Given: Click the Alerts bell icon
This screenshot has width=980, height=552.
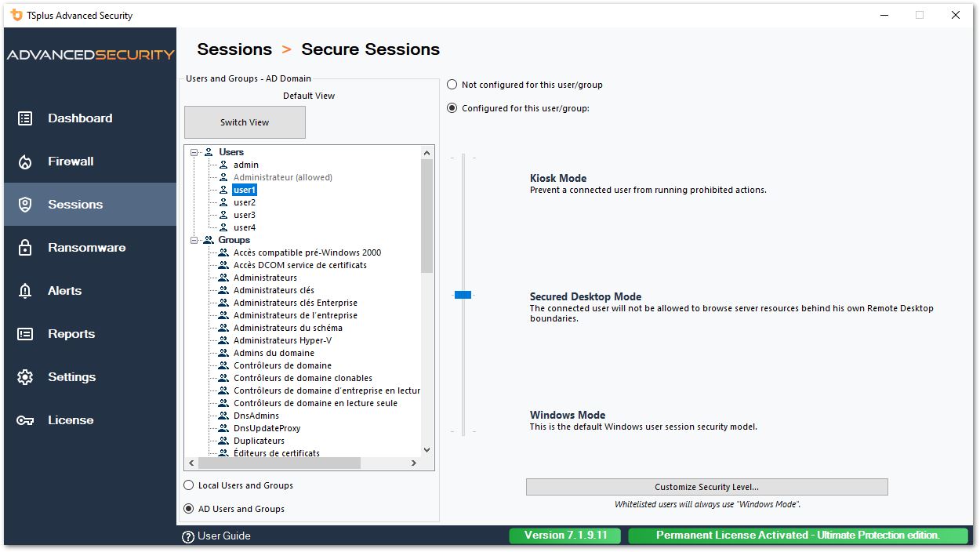Looking at the screenshot, I should tap(25, 291).
